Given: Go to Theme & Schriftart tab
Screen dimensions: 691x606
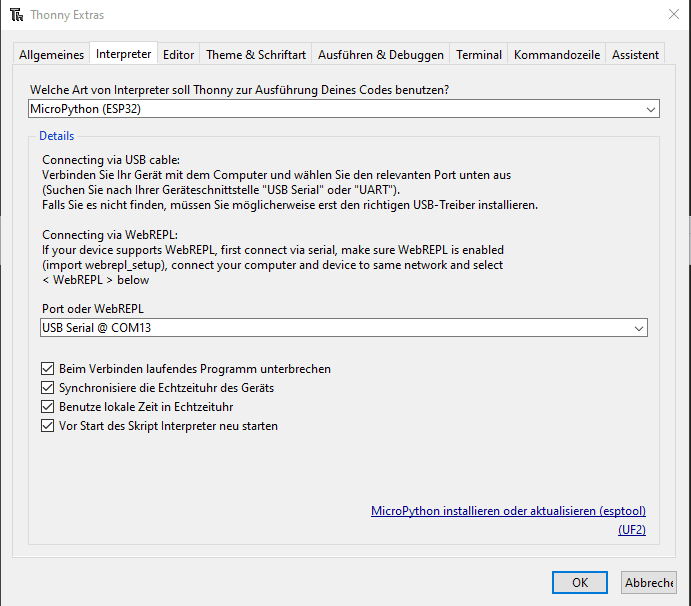Looking at the screenshot, I should pos(256,55).
